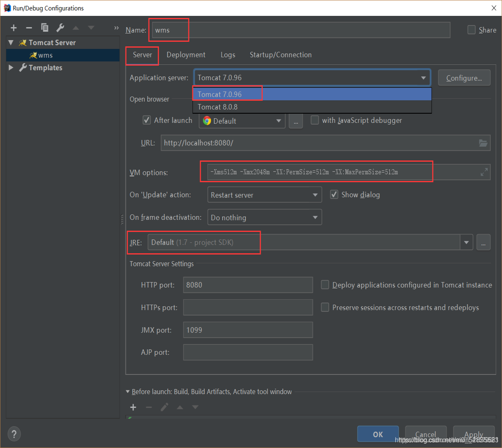The width and height of the screenshot is (502, 448).
Task: Open the defaults settings wrench icon
Action: coord(60,28)
